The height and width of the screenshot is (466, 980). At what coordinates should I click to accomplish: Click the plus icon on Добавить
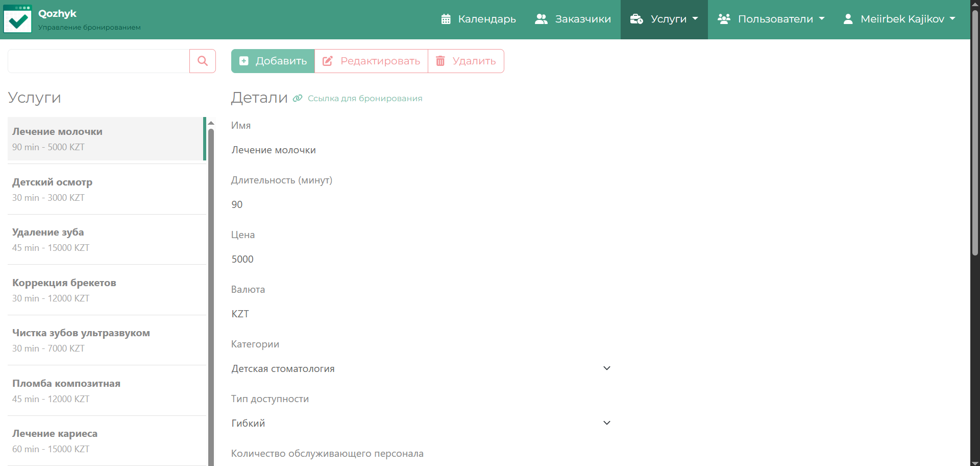[x=244, y=61]
